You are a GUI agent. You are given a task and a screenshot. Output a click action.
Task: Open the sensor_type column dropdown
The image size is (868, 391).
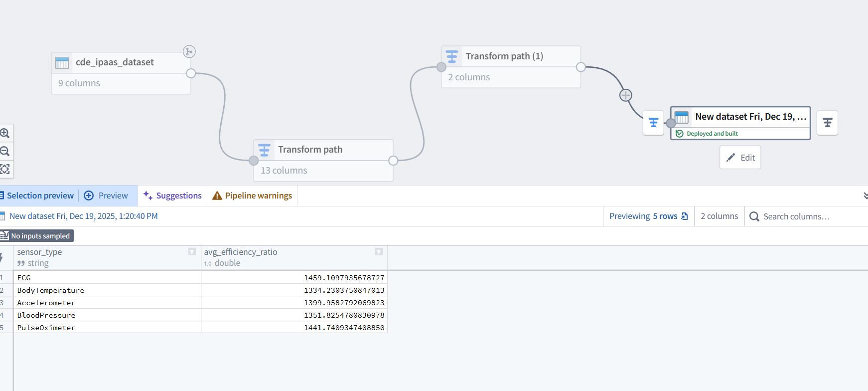point(192,252)
